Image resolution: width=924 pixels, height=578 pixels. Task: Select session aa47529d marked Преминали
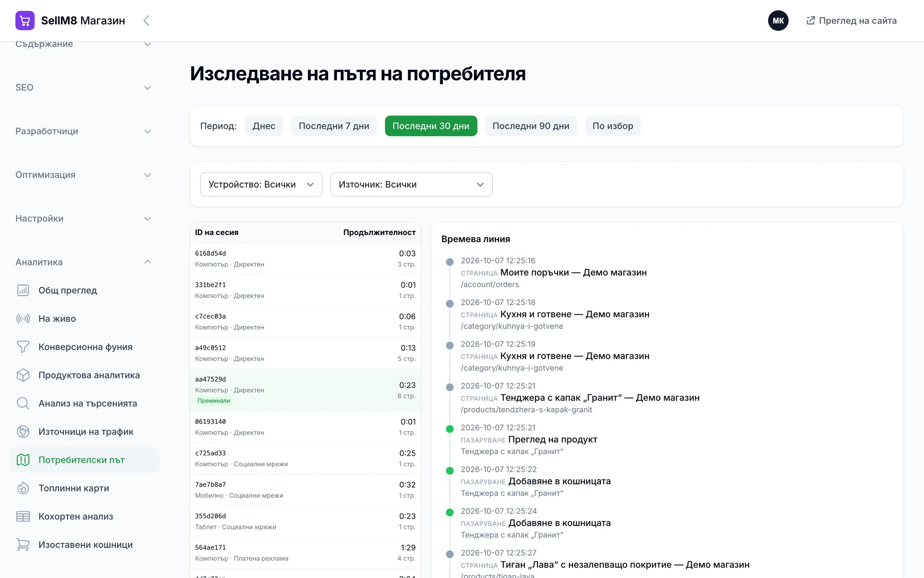pyautogui.click(x=305, y=390)
